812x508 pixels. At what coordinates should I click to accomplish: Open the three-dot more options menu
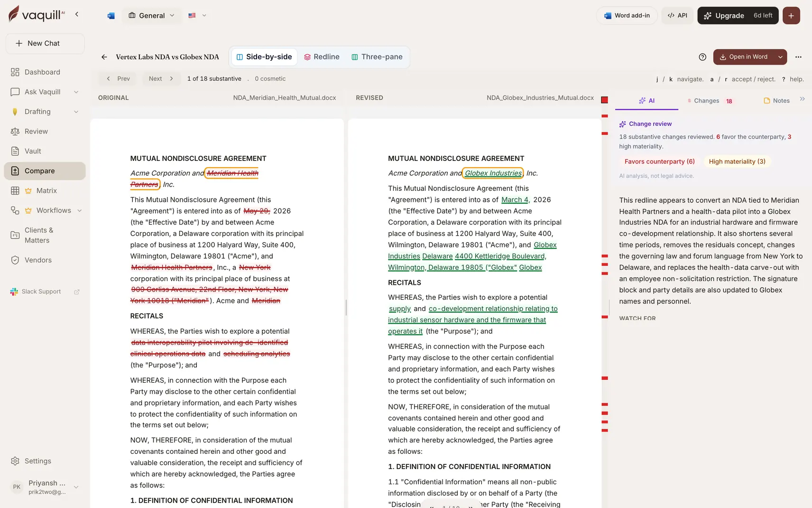pyautogui.click(x=798, y=57)
